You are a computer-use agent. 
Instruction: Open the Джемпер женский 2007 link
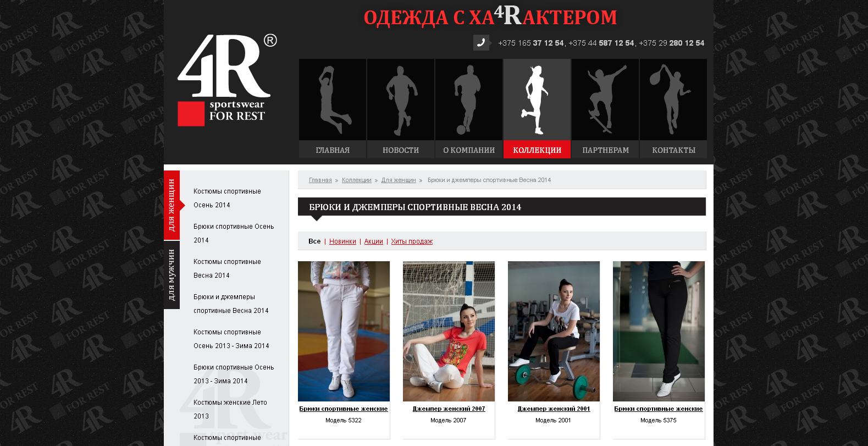point(449,409)
